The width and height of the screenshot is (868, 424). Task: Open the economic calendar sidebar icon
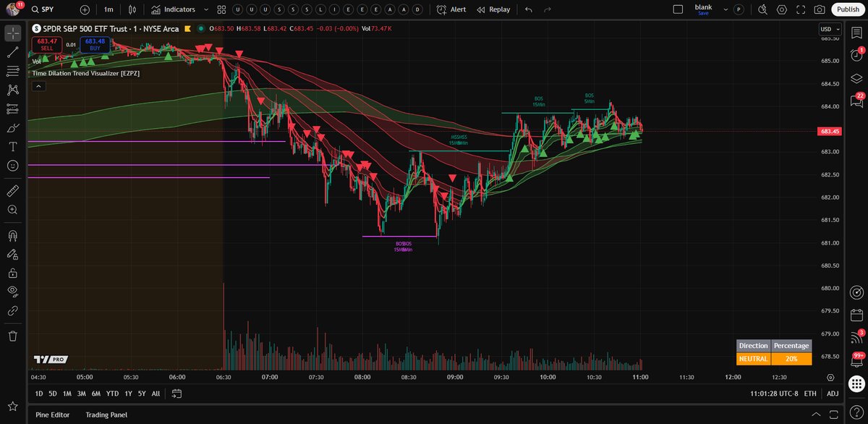coord(856,315)
